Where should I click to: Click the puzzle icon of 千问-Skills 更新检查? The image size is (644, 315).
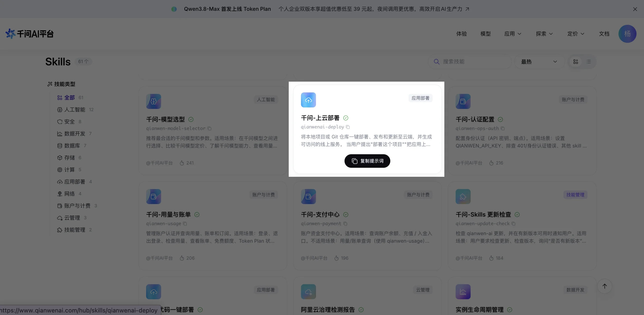(x=463, y=197)
